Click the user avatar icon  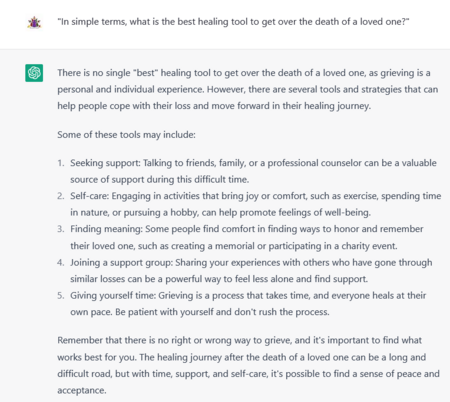[34, 23]
